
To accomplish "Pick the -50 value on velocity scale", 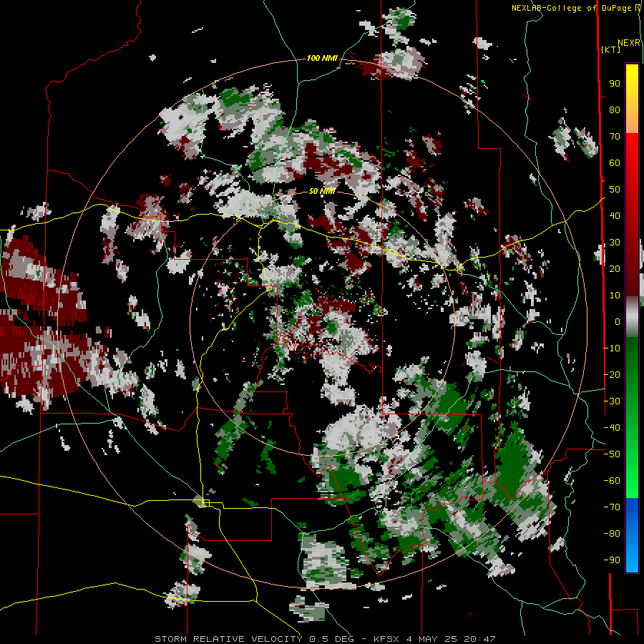I will [612, 454].
